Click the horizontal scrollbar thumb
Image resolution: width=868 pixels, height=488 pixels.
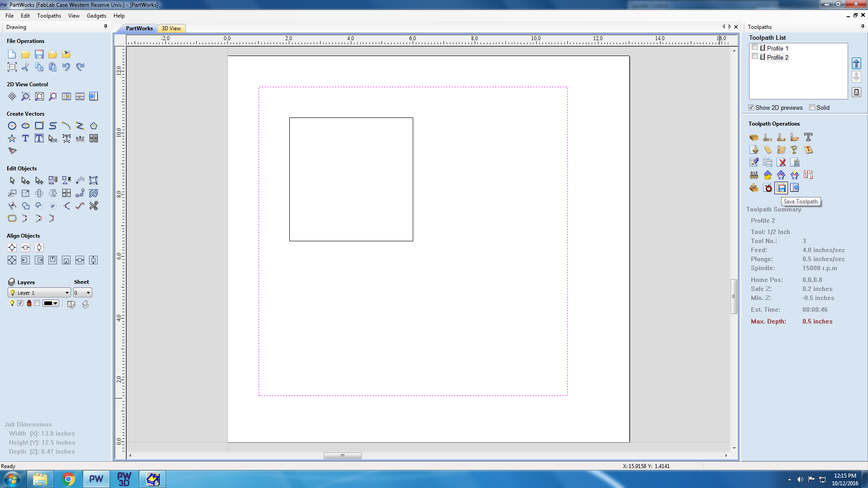(342, 455)
